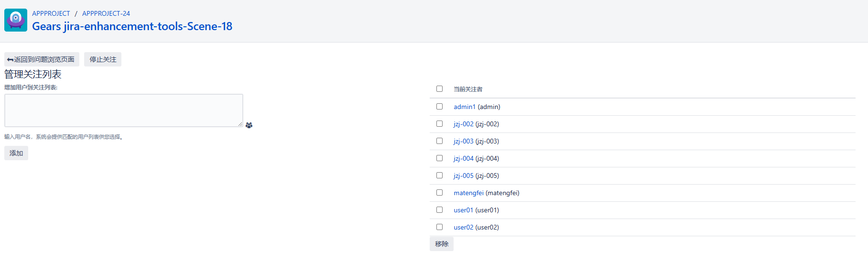Open the issue title Gears jira-enhancement-tools-Scene-18
Image resolution: width=868 pixels, height=253 pixels.
pos(132,26)
